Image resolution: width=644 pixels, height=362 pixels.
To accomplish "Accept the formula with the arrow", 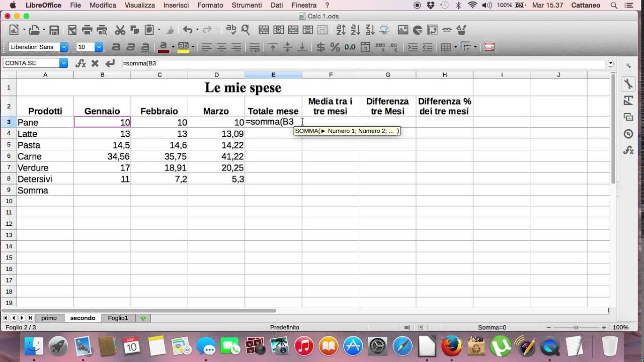I will tap(110, 63).
